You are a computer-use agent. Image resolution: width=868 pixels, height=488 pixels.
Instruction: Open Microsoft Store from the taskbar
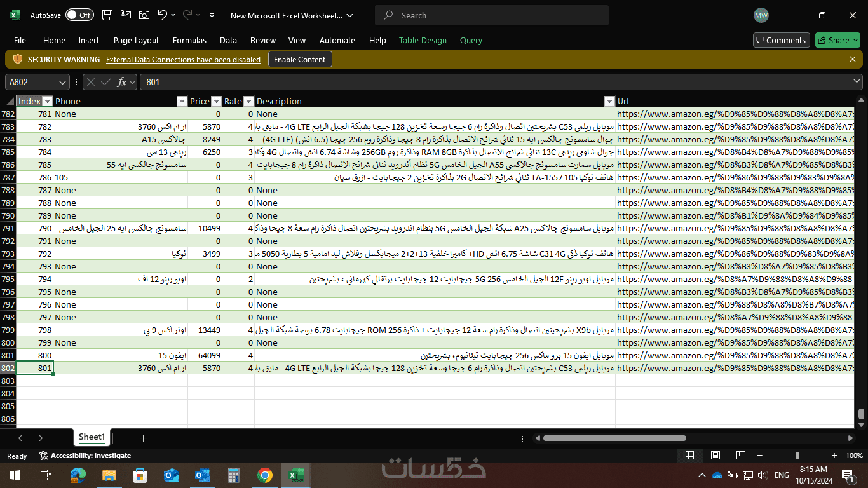140,475
